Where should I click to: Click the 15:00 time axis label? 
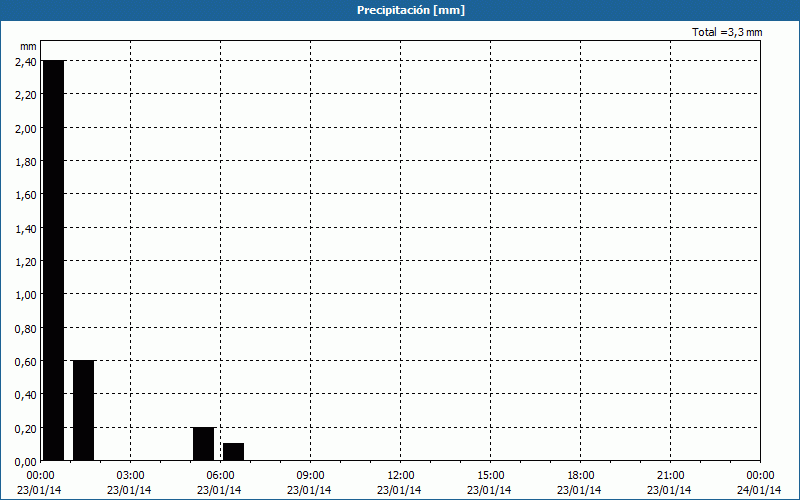[490, 476]
